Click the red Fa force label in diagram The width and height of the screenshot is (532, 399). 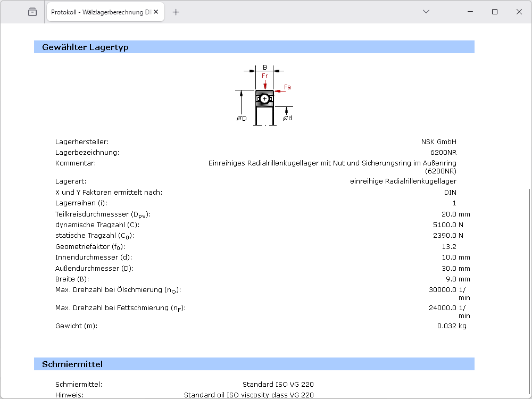click(287, 87)
